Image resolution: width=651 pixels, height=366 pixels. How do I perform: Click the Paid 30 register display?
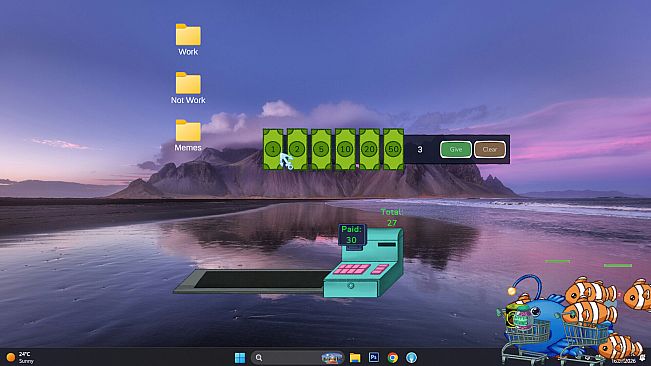click(351, 234)
